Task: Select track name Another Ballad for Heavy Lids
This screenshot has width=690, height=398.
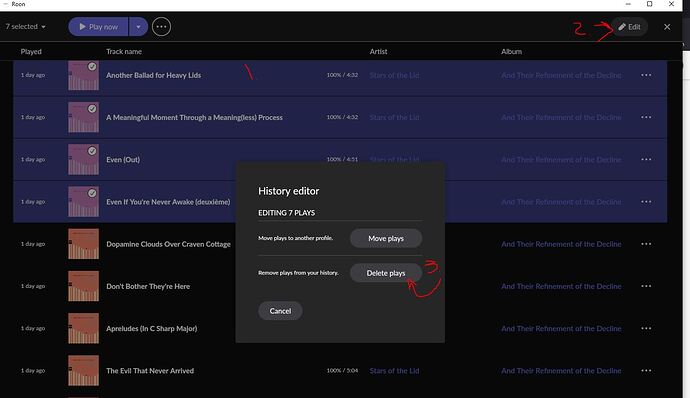Action: pyautogui.click(x=154, y=75)
